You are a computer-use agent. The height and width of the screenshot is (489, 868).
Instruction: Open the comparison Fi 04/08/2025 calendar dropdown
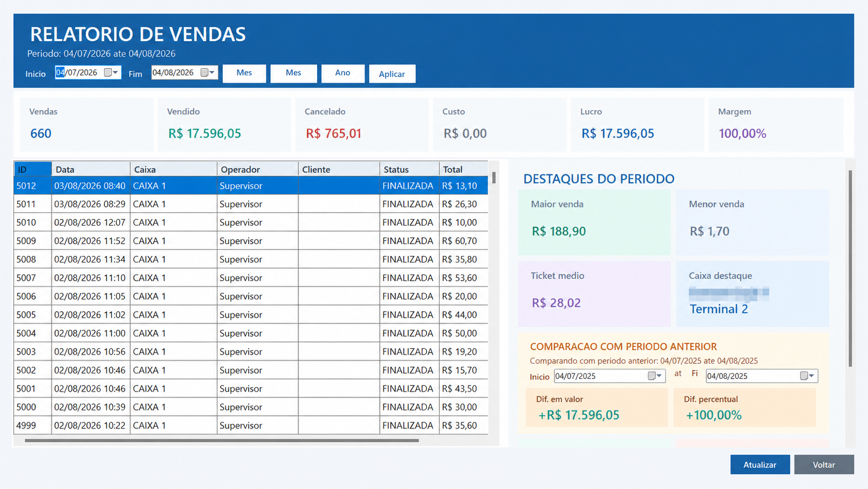tap(808, 376)
